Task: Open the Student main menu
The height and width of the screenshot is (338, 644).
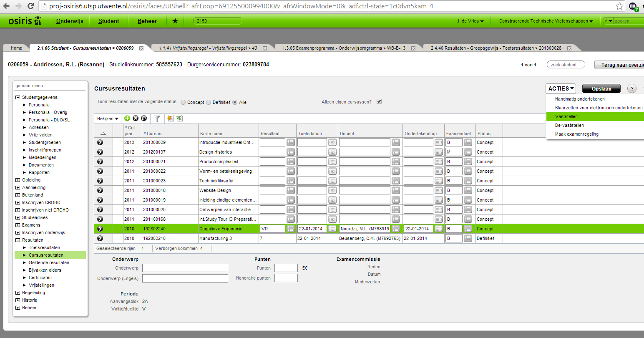Action: pyautogui.click(x=109, y=21)
